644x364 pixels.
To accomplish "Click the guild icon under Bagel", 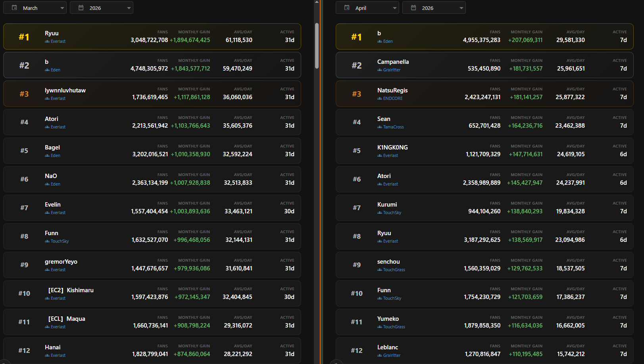I will pyautogui.click(x=47, y=156).
